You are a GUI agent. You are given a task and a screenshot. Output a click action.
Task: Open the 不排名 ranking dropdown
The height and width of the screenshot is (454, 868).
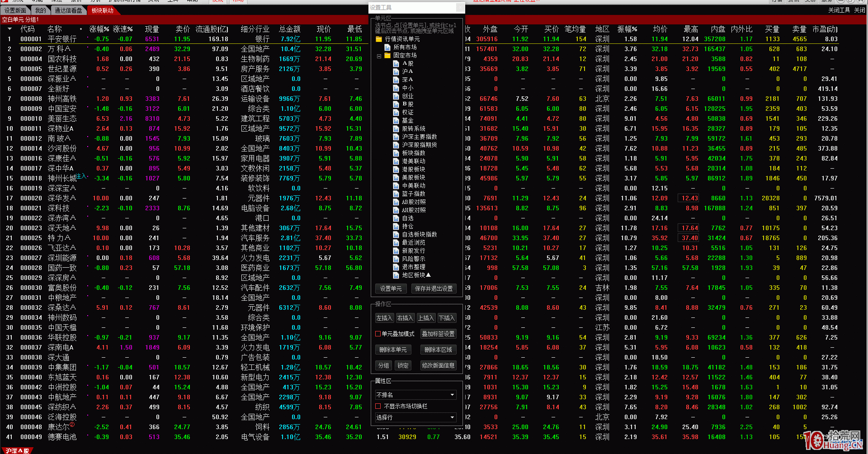point(415,395)
